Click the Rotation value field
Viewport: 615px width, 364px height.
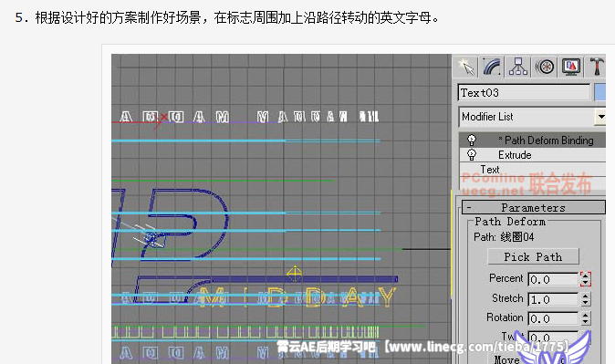pos(554,318)
